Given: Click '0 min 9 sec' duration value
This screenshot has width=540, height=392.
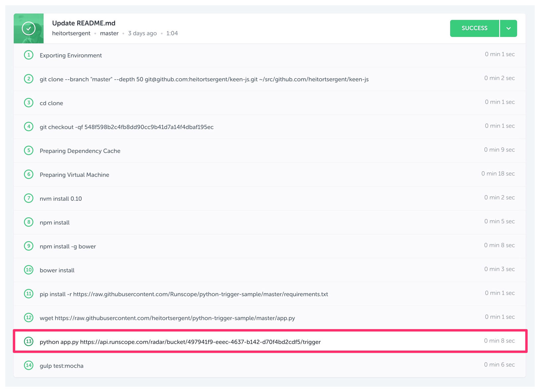Looking at the screenshot, I should (x=499, y=150).
